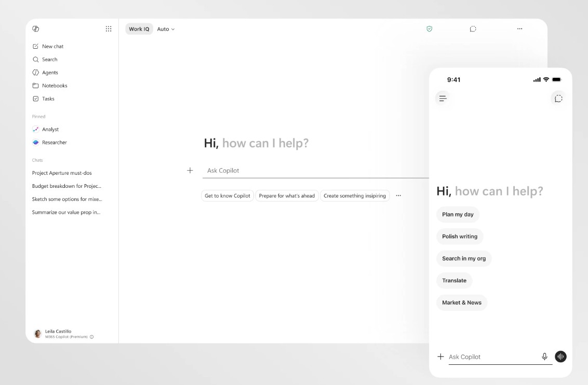Click the Search magnifier icon

(36, 60)
